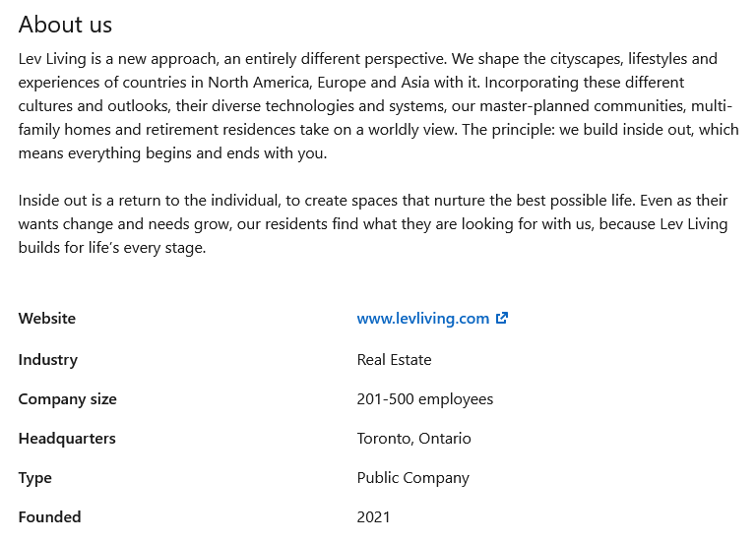Click the About us heading
Image resolution: width=756 pixels, height=541 pixels.
pos(65,24)
